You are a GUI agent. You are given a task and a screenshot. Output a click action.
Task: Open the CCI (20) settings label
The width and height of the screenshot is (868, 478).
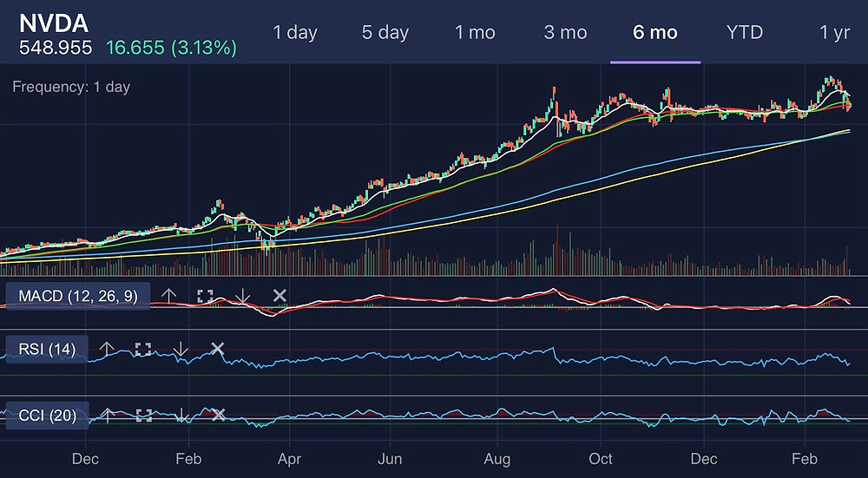(x=47, y=416)
